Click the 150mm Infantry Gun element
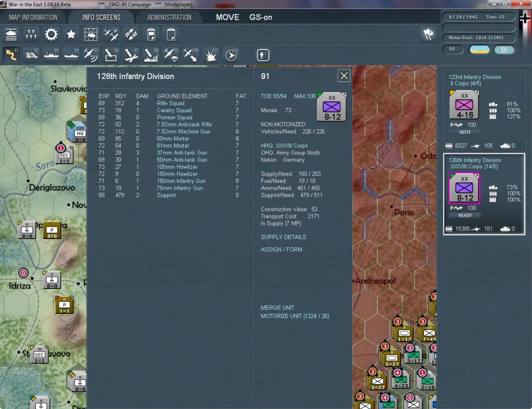The width and height of the screenshot is (532, 409). [x=181, y=181]
